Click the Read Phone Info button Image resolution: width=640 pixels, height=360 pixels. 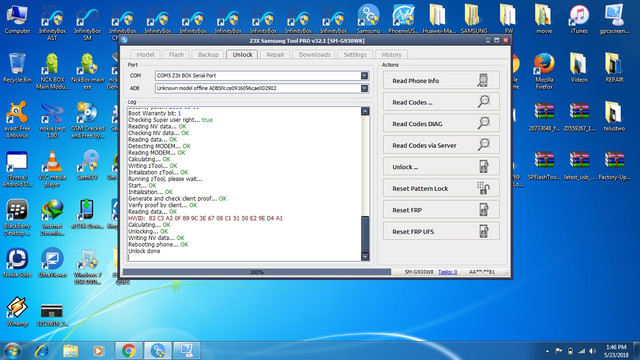tap(441, 80)
